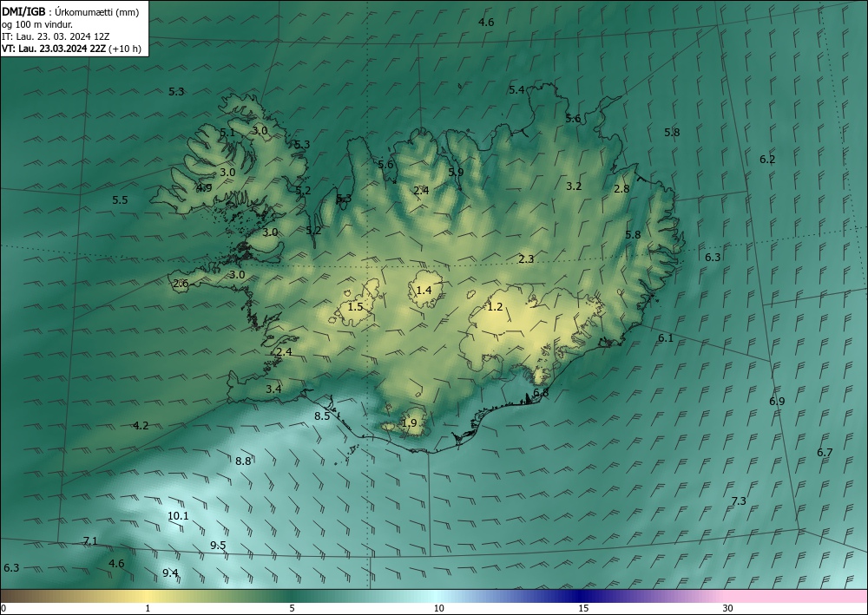Click the 2.6 value on Snæfellsnes tip

[x=181, y=284]
